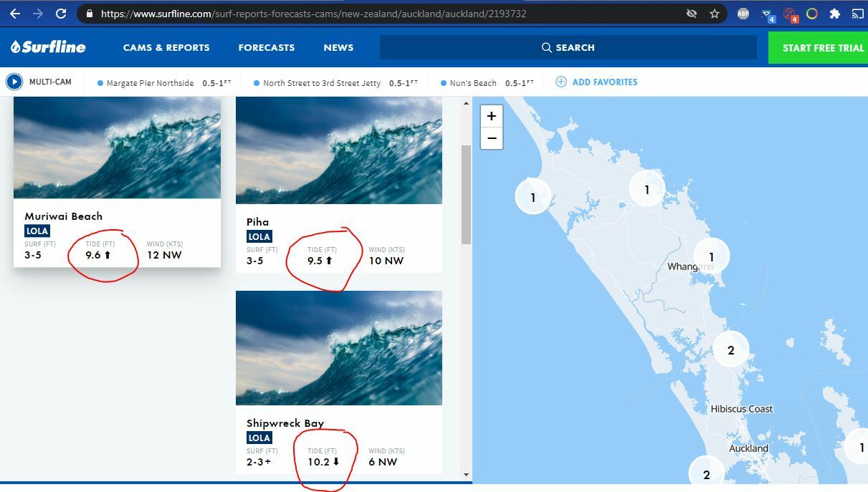Open Cams & Reports menu

tap(166, 47)
